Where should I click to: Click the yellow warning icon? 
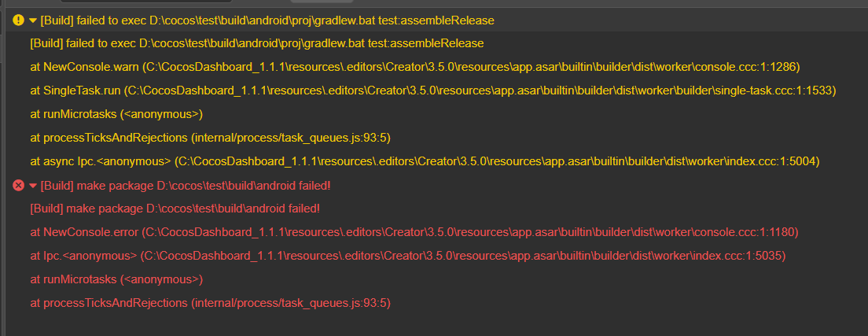(18, 20)
